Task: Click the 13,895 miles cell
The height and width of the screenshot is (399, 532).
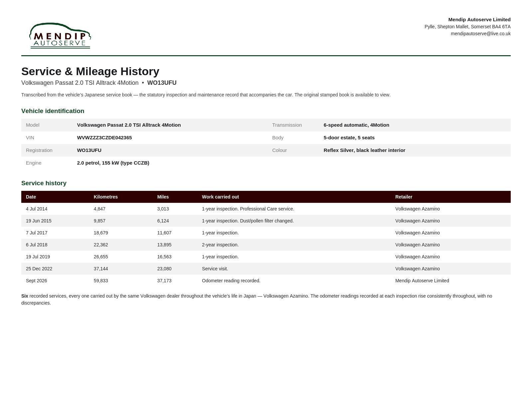Action: [164, 245]
